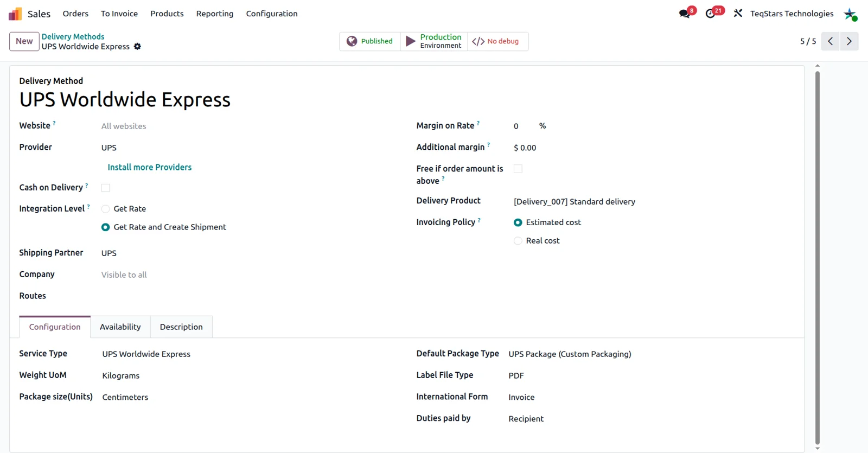Go to the next record arrow
Viewport: 868px width, 453px height.
pos(849,41)
